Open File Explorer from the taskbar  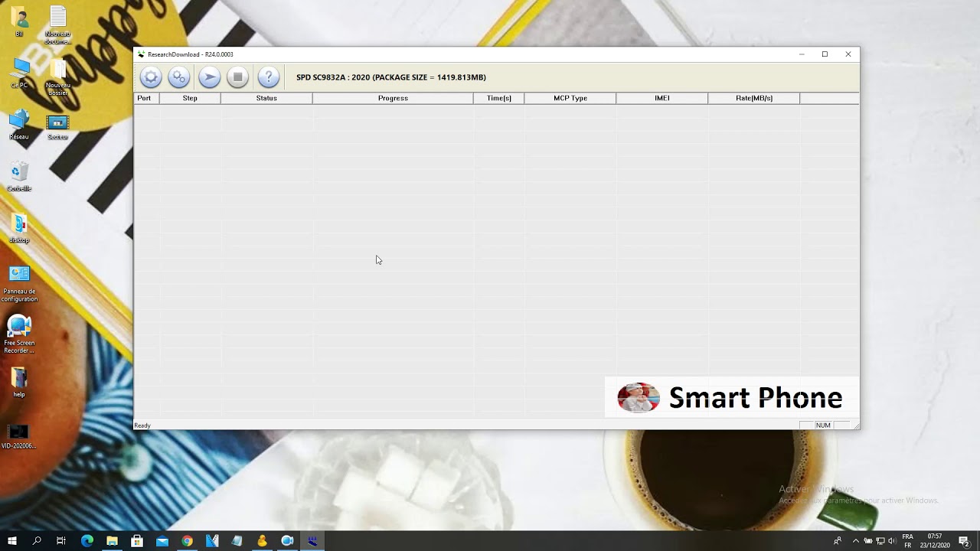coord(112,541)
